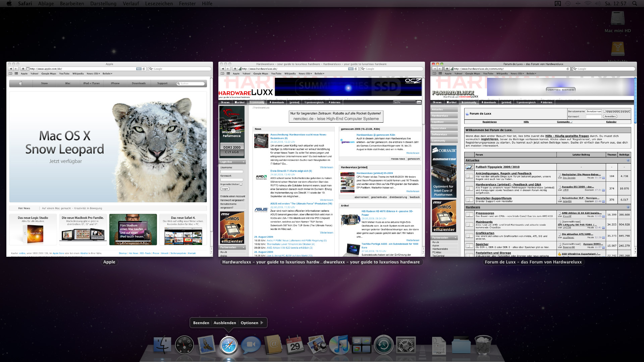This screenshot has height=362, width=644.
Task: Check 'Angemeldet bleiben?' in forum window
Action: [x=604, y=111]
